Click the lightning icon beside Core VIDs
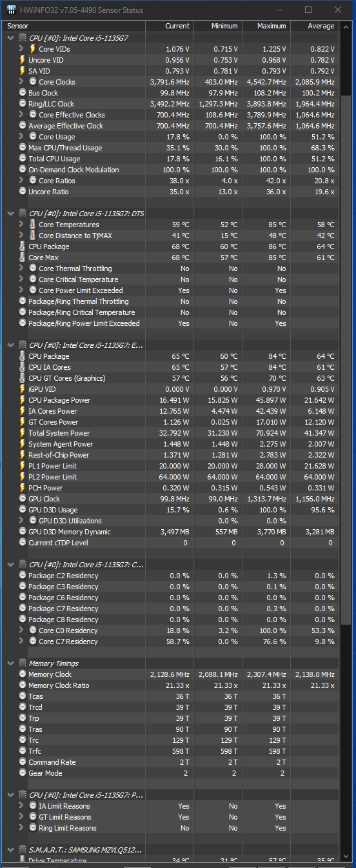Screen dimensions: 356x868 coord(33,49)
